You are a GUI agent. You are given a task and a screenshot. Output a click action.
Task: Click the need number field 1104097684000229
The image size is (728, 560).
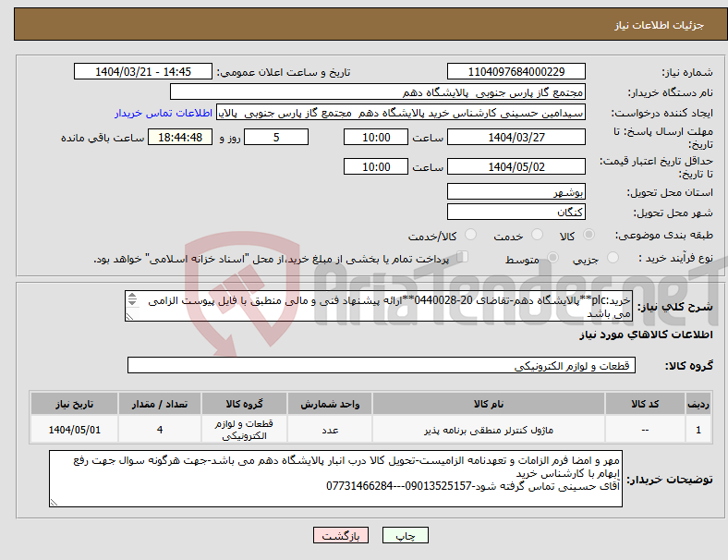(516, 71)
